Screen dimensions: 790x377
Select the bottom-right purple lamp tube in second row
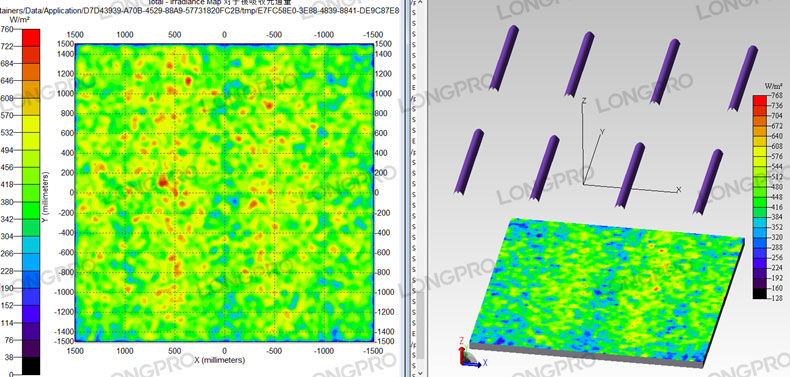[x=708, y=181]
